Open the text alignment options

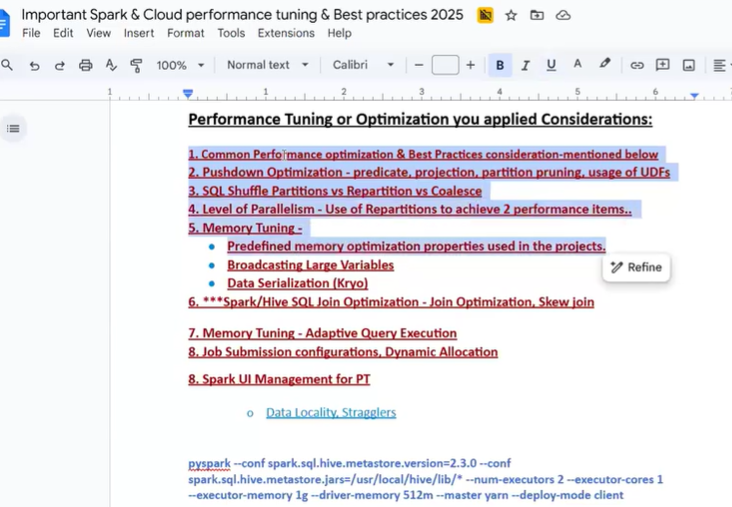pyautogui.click(x=719, y=65)
